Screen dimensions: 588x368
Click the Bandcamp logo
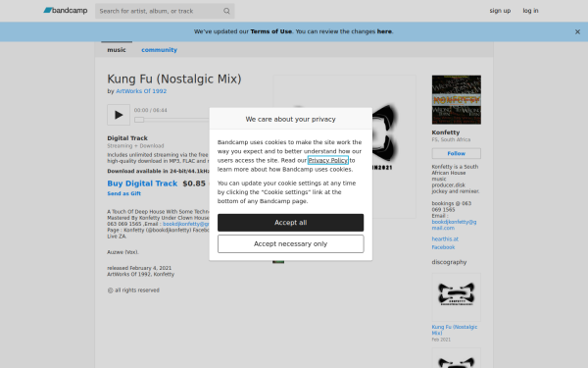tap(66, 11)
